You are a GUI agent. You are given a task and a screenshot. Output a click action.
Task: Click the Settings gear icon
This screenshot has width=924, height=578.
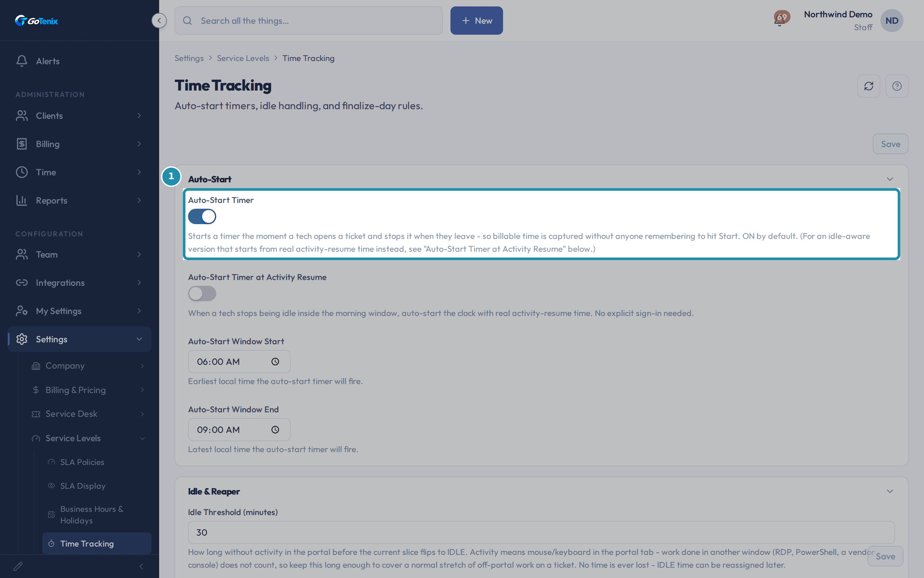point(22,339)
